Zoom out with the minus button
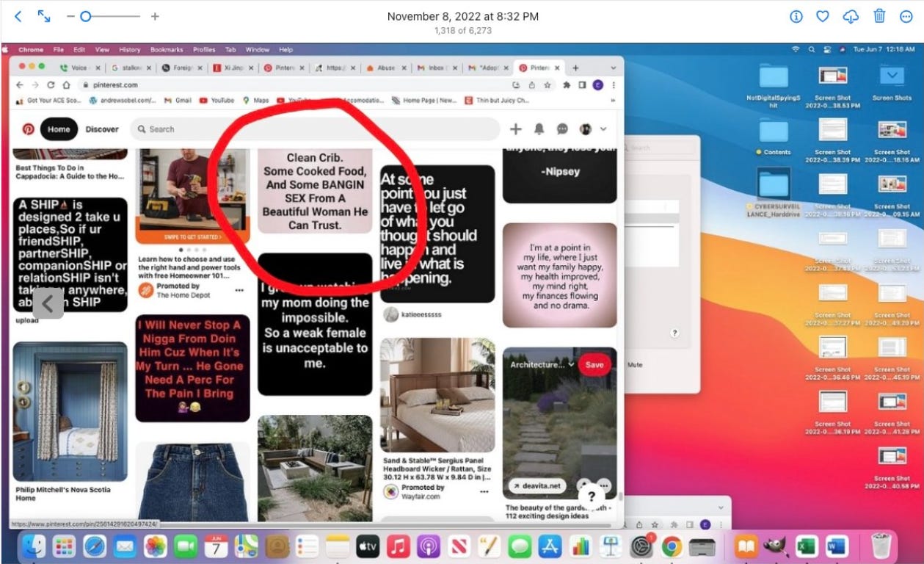 click(x=70, y=16)
